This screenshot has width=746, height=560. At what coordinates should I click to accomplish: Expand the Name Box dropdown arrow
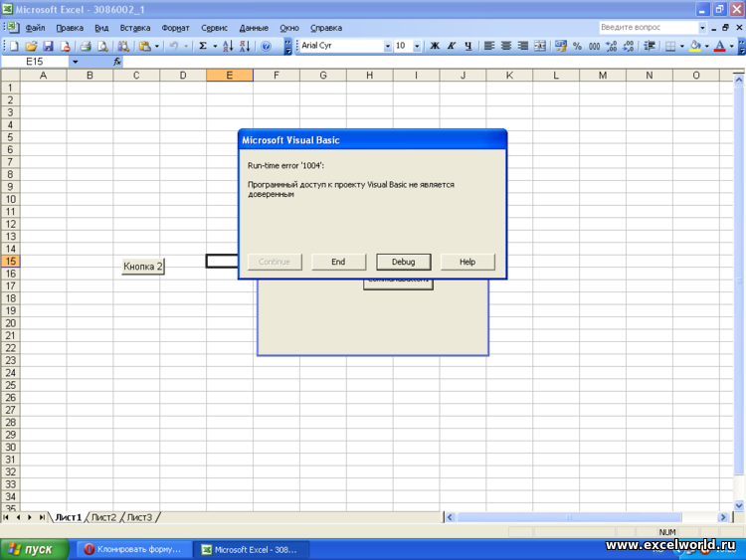[x=76, y=62]
